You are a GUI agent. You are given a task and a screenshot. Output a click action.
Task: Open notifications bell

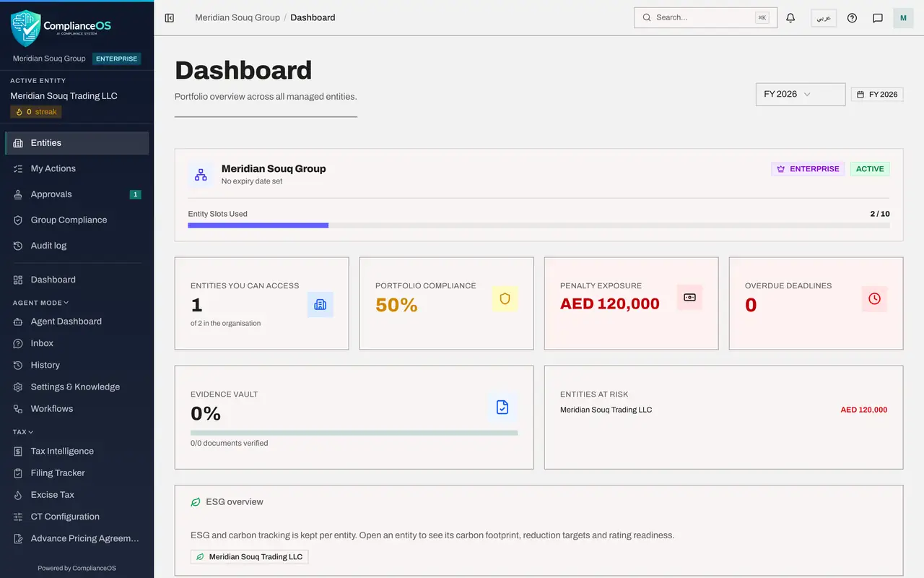pos(790,18)
